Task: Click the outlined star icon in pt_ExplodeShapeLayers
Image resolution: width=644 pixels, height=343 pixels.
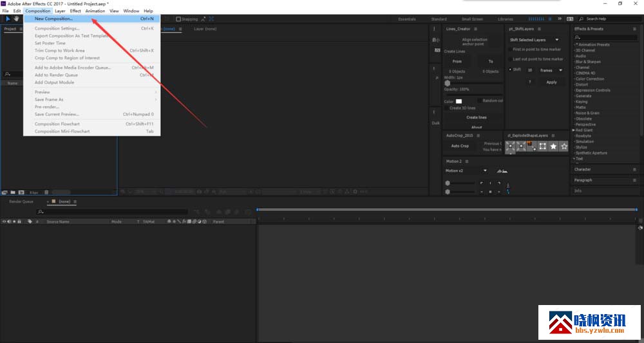Action: [x=564, y=147]
